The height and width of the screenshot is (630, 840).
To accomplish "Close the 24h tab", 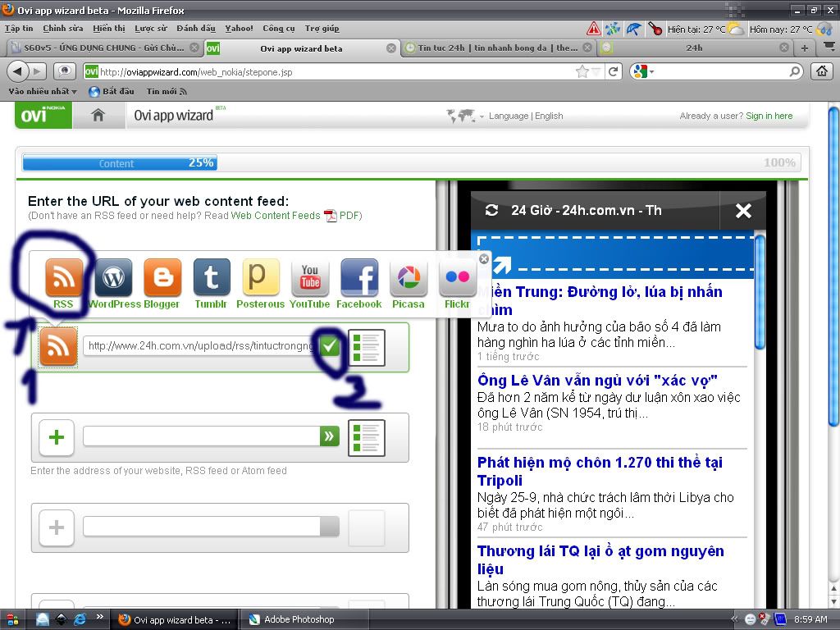I will 783,48.
